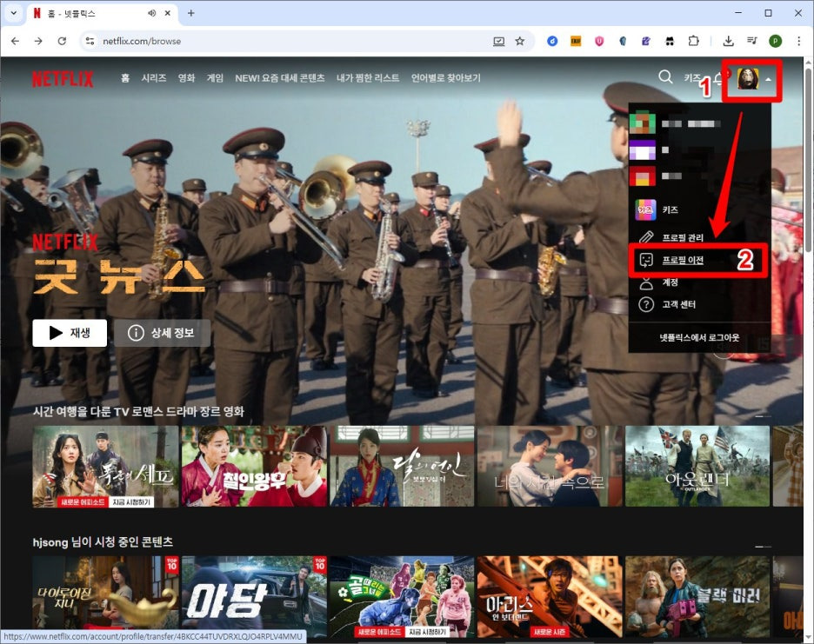
Task: Go to the 홈 navigation tab
Action: point(125,78)
